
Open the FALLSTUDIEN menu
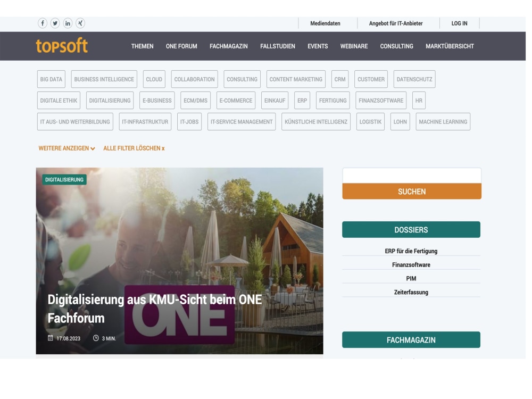coord(278,46)
